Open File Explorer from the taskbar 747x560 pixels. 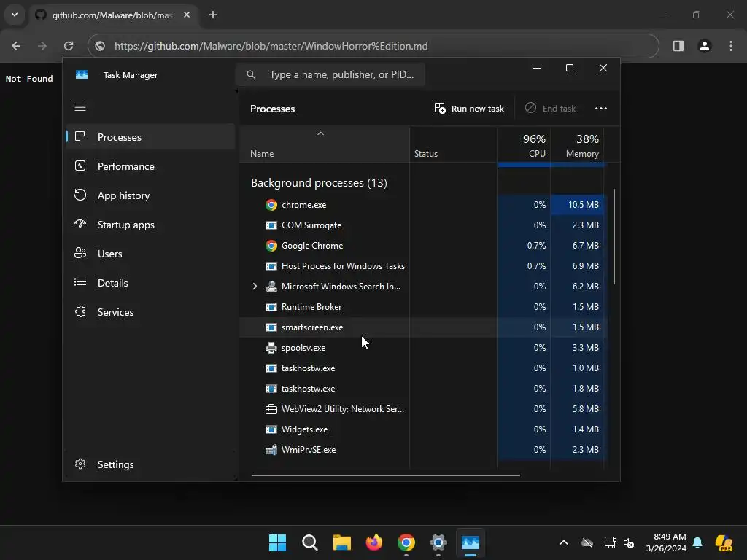coord(341,542)
